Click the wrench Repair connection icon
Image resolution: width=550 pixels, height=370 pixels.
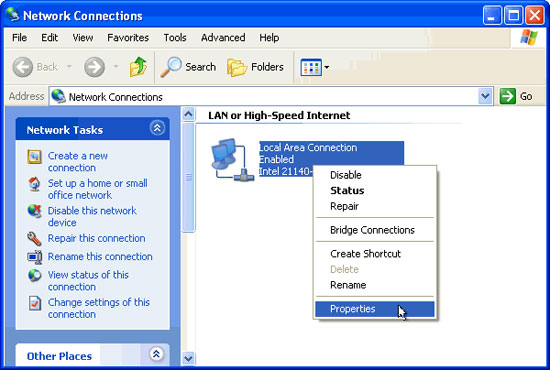pos(34,238)
